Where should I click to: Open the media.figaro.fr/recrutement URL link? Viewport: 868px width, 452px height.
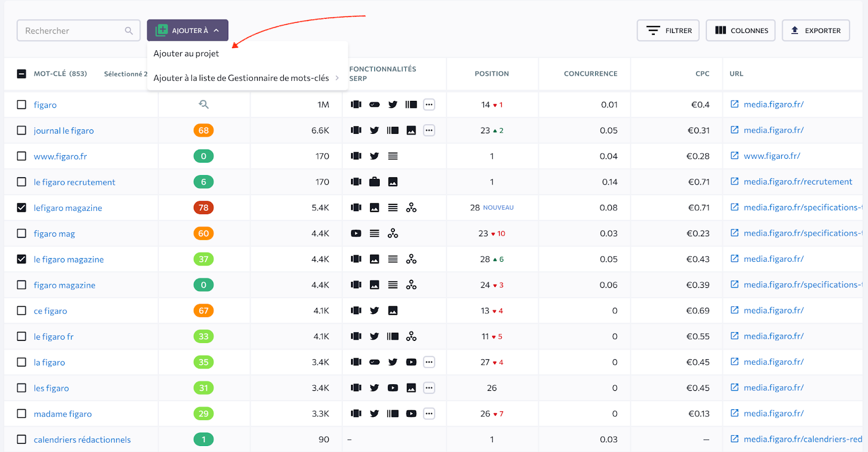[797, 182]
